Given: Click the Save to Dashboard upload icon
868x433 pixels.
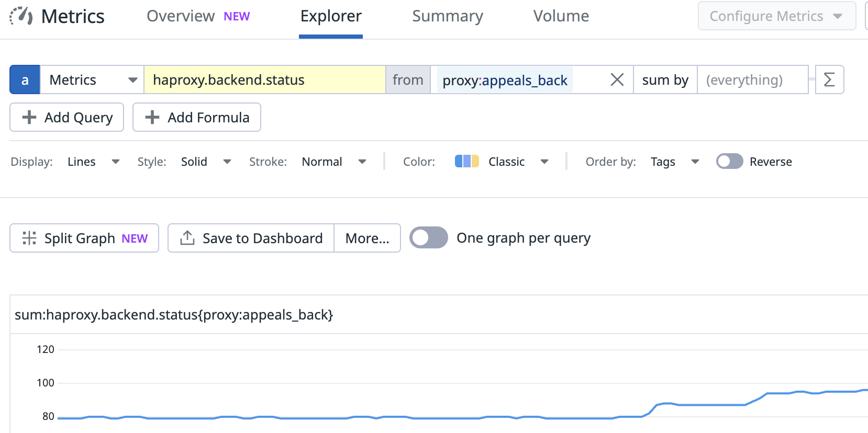Looking at the screenshot, I should [187, 238].
